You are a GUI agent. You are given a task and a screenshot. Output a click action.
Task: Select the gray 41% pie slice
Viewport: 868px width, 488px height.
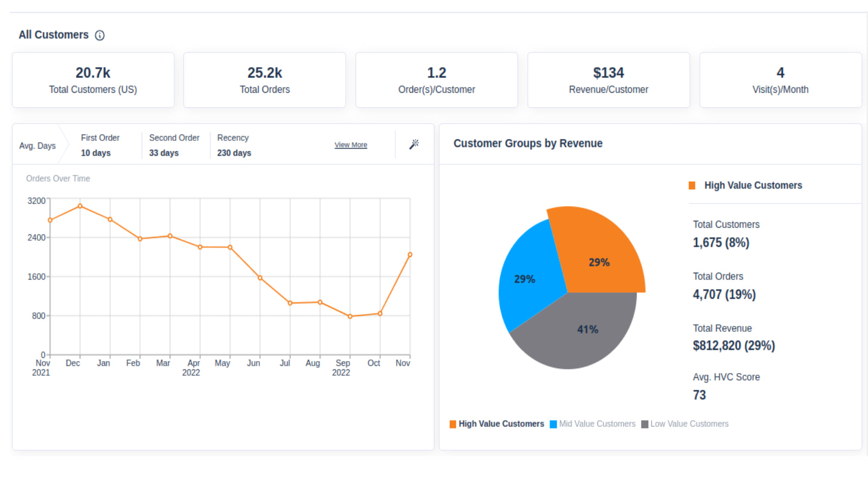click(588, 328)
